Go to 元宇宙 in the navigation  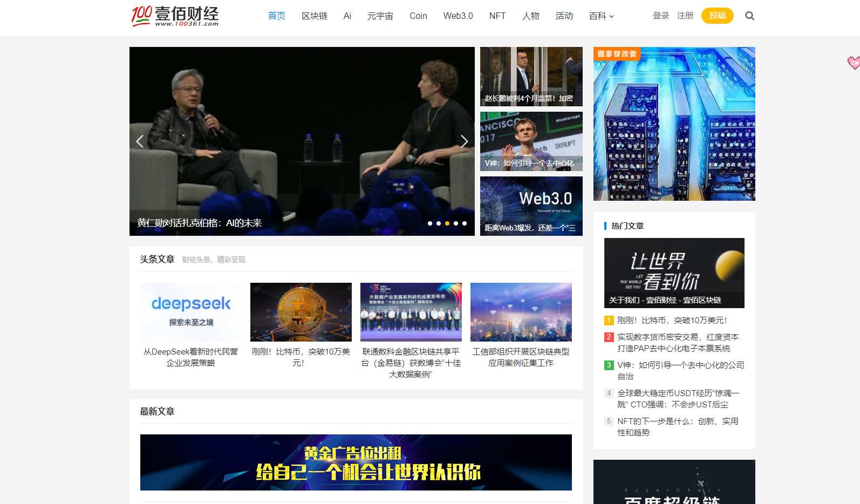[x=380, y=16]
